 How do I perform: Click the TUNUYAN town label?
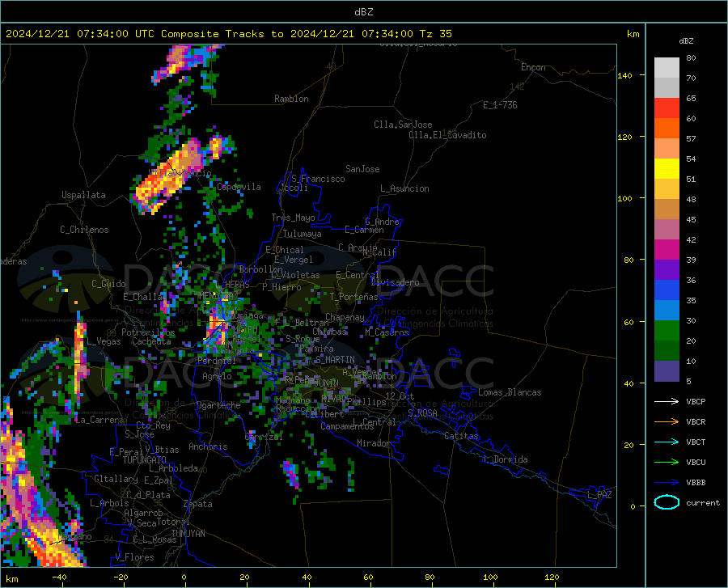pyautogui.click(x=188, y=534)
